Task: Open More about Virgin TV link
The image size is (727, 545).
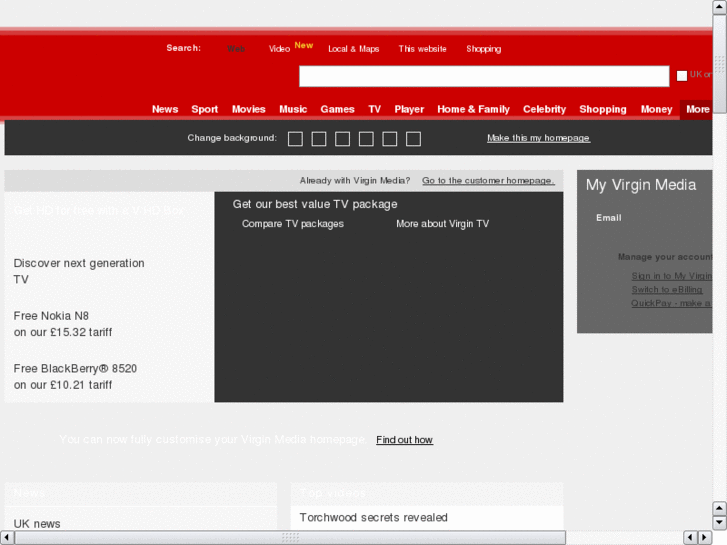Action: [x=442, y=224]
